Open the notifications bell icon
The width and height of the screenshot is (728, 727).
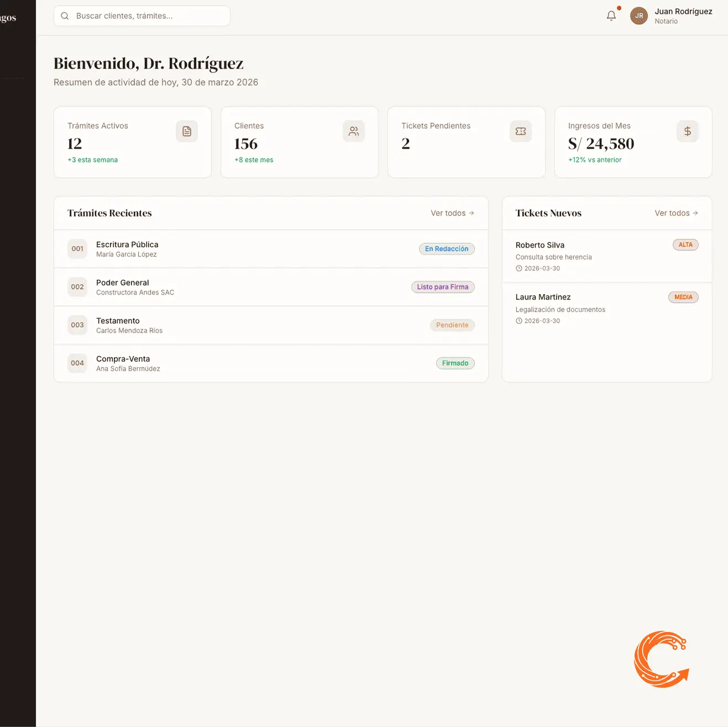611,15
